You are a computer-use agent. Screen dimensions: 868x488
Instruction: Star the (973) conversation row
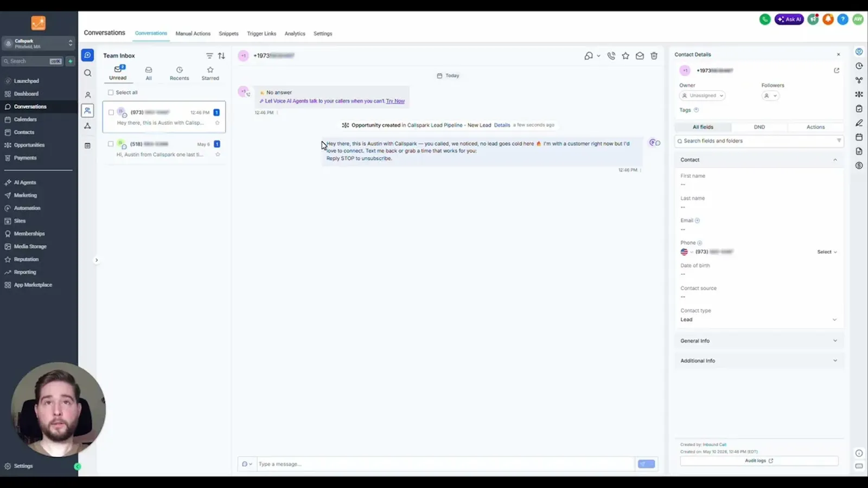click(218, 123)
